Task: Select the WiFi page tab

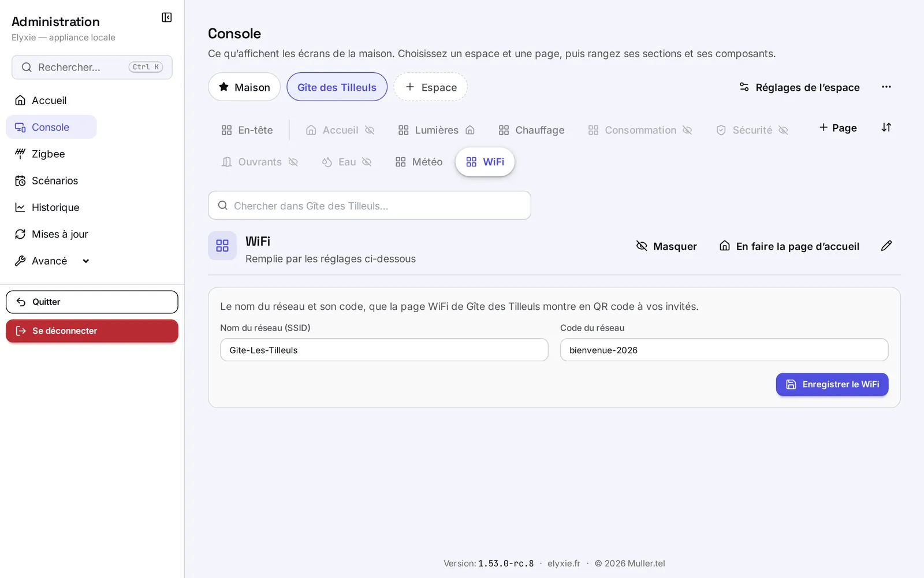Action: tap(485, 162)
